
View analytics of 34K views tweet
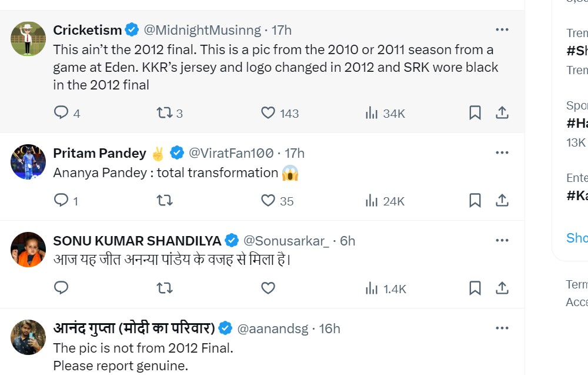coord(372,113)
